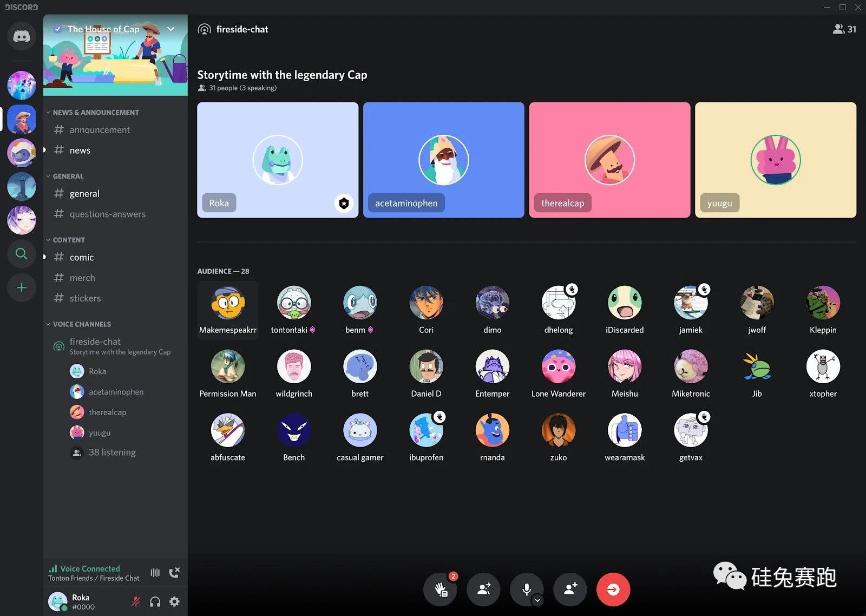Image resolution: width=866 pixels, height=616 pixels.
Task: Click the Add a Server plus icon
Action: [22, 287]
